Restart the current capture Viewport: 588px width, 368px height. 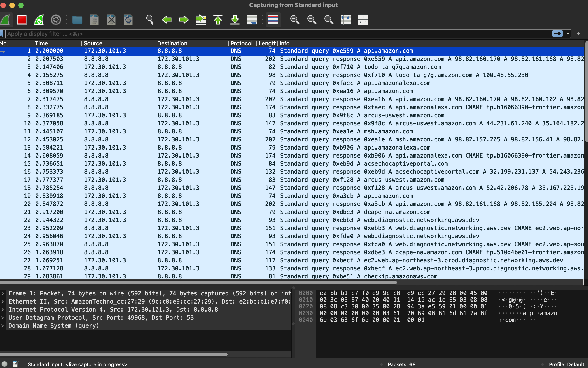pos(39,20)
